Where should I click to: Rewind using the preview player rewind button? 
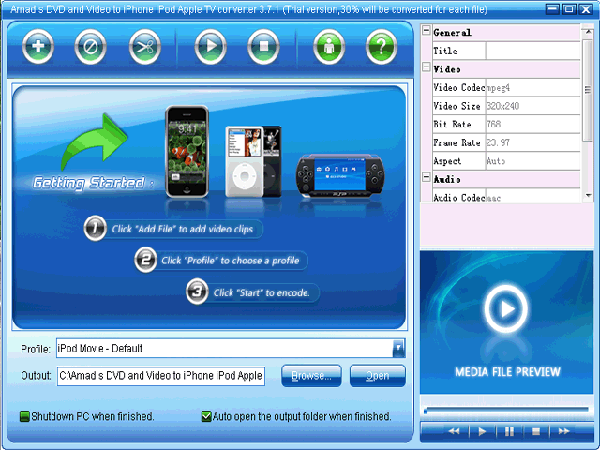454,431
